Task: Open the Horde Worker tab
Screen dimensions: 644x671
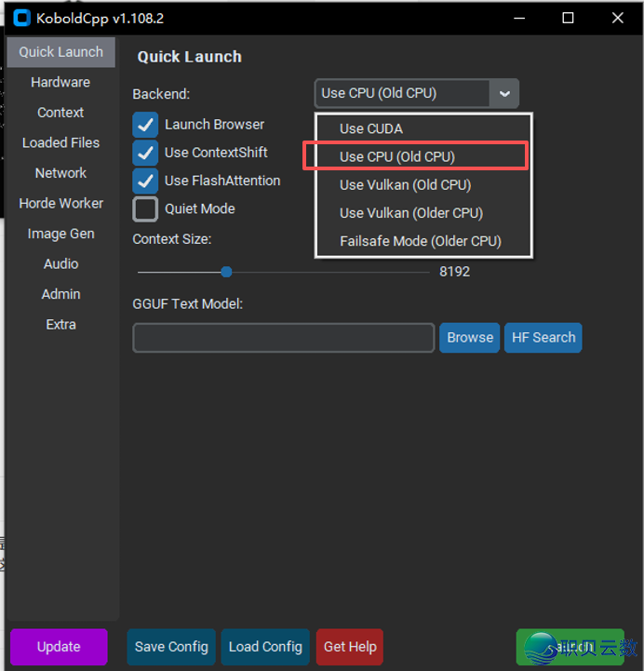Action: (x=60, y=203)
